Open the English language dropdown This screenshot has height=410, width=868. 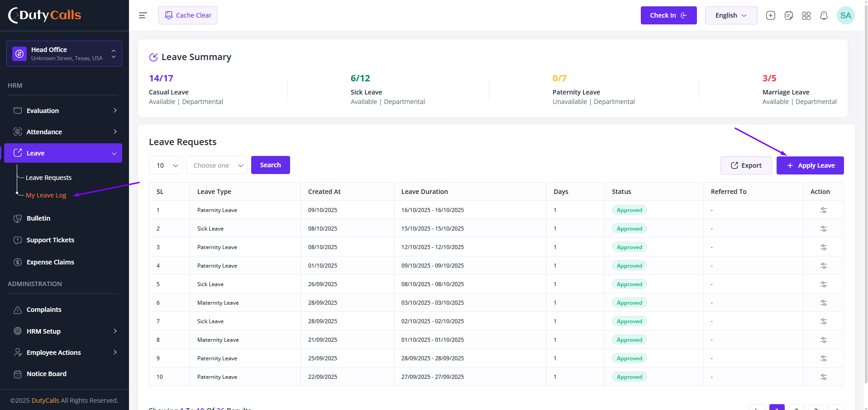731,15
